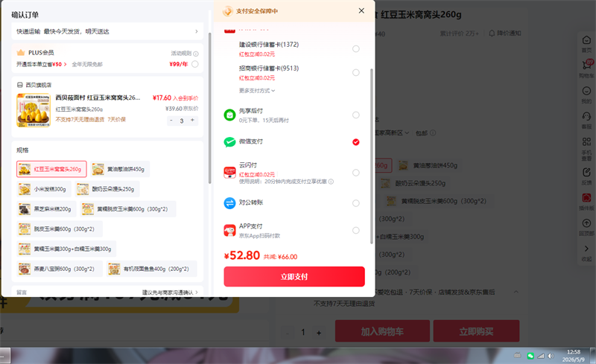Click the 立即支付 button

point(294,277)
